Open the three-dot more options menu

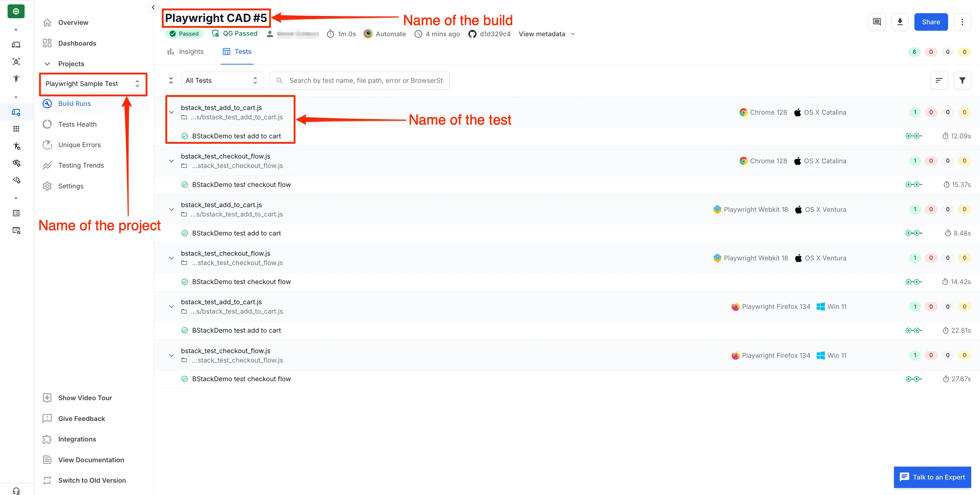tap(962, 22)
